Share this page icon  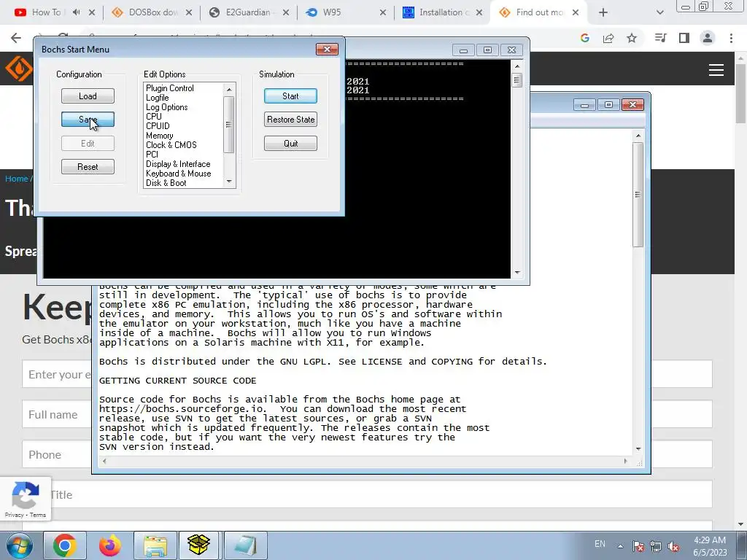[608, 38]
